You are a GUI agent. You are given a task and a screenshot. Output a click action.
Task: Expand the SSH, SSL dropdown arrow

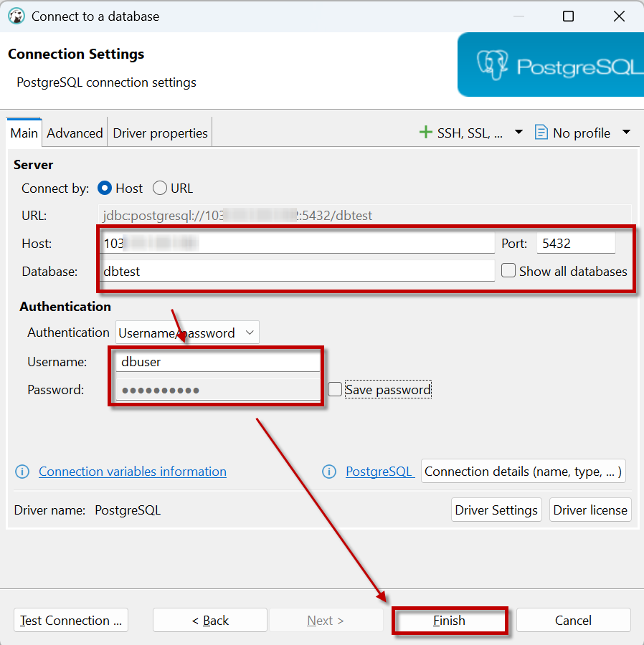pyautogui.click(x=518, y=133)
